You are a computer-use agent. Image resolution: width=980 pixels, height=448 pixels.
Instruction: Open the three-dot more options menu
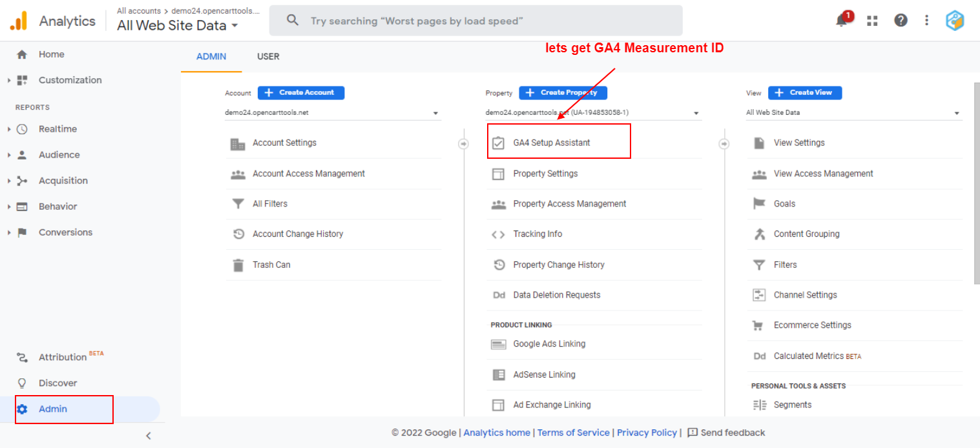[x=927, y=21]
